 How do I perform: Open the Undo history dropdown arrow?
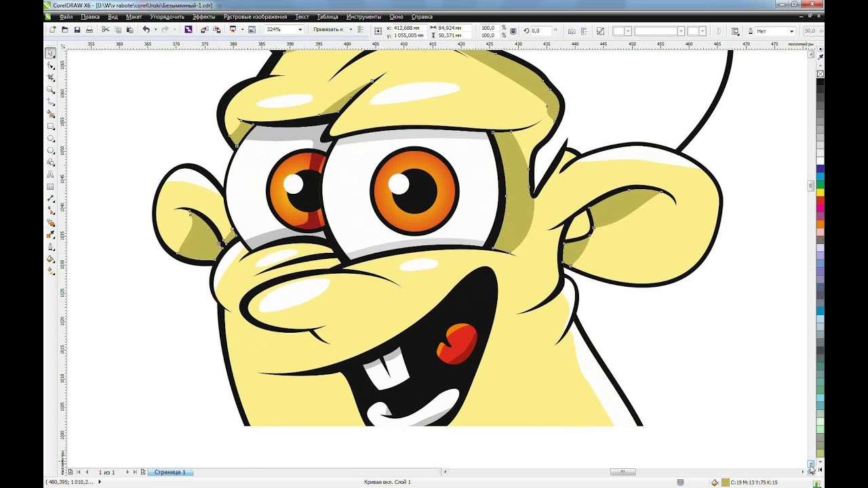click(155, 30)
